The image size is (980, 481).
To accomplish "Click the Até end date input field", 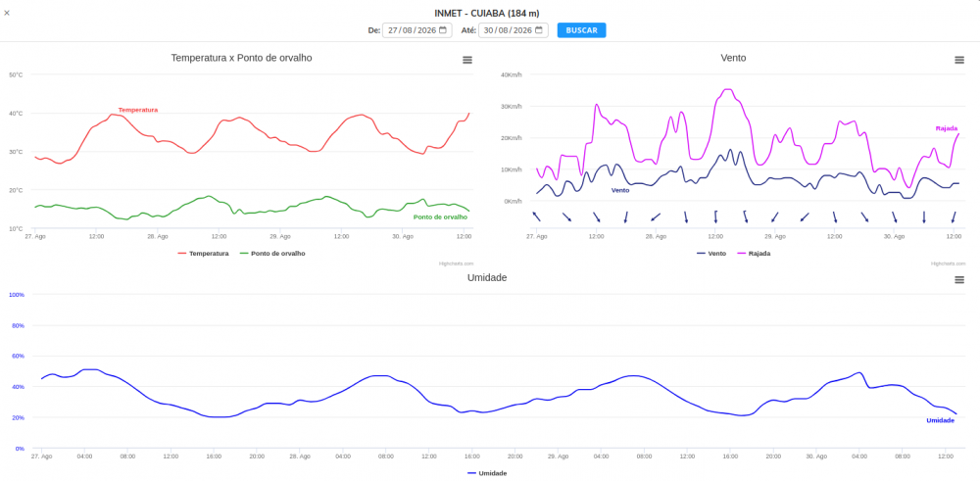I will (x=514, y=30).
